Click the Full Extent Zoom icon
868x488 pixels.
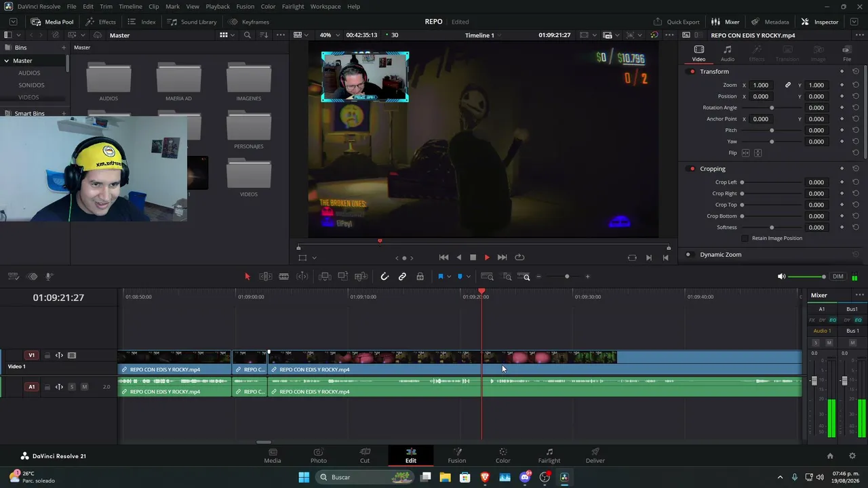pos(487,277)
